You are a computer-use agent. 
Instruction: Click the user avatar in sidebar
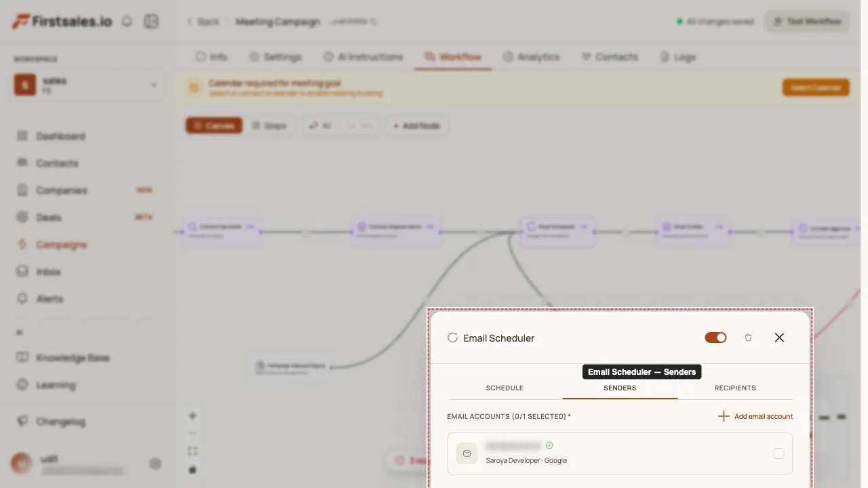22,464
